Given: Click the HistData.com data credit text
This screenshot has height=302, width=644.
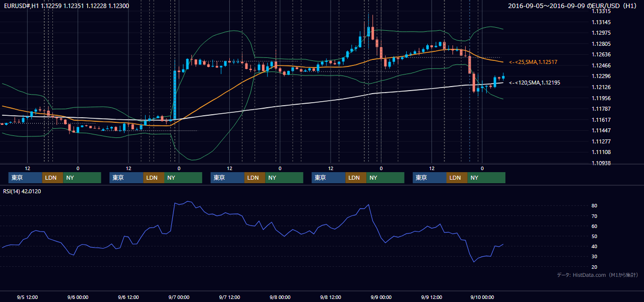Looking at the screenshot, I should point(598,275).
